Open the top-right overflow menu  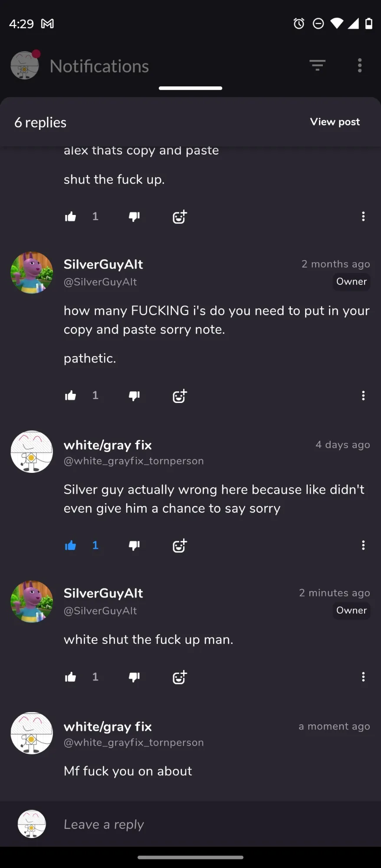[x=359, y=66]
